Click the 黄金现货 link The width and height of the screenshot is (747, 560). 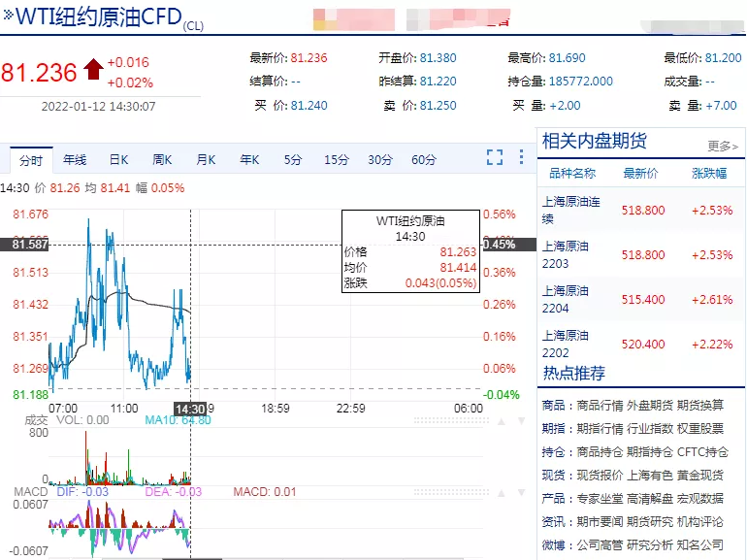pos(700,476)
